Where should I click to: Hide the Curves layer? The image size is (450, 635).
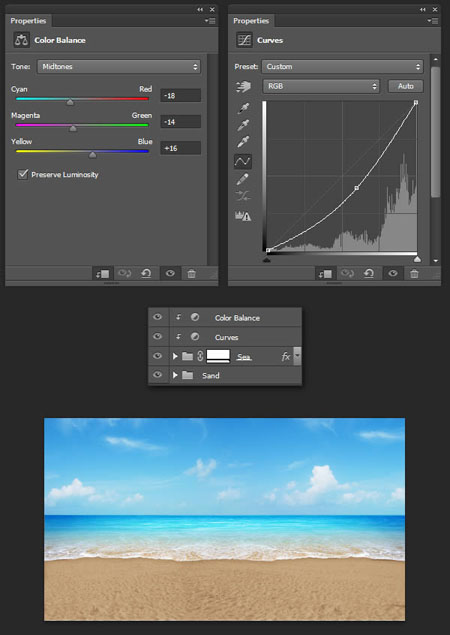pyautogui.click(x=158, y=336)
